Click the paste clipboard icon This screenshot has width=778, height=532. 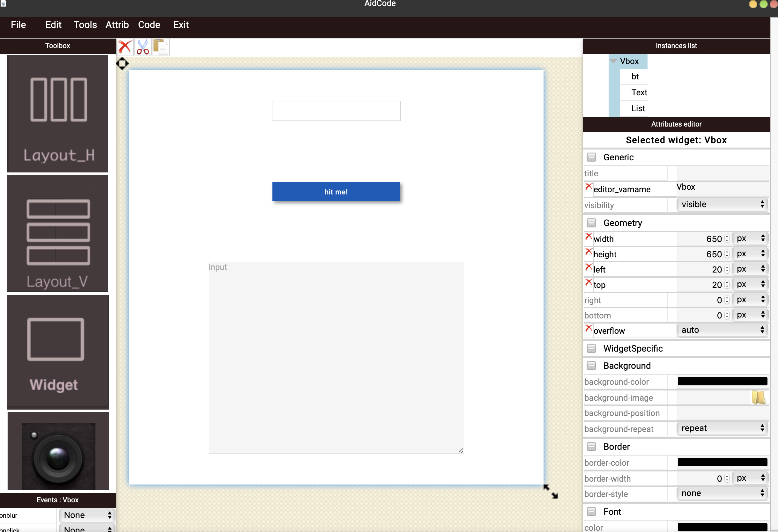tap(161, 47)
